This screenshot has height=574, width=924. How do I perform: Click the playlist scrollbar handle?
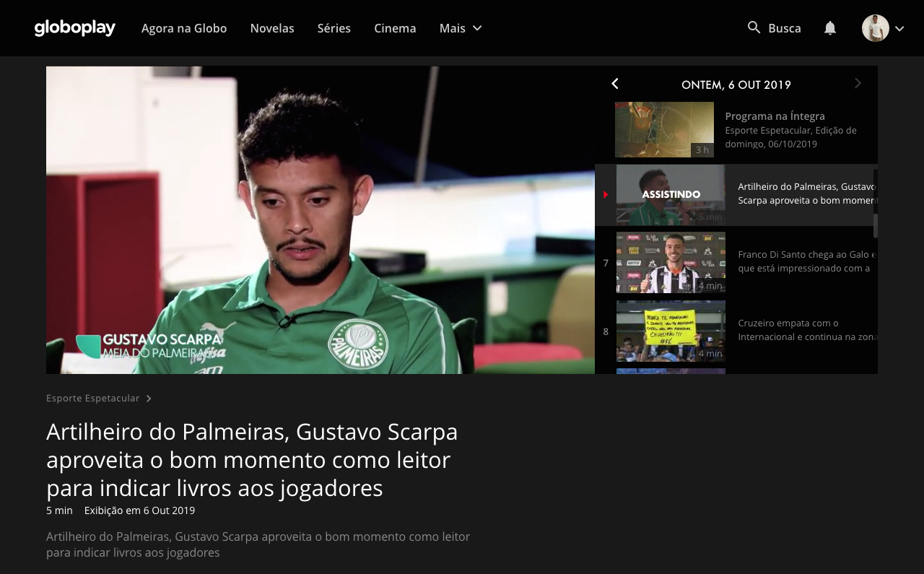876,225
